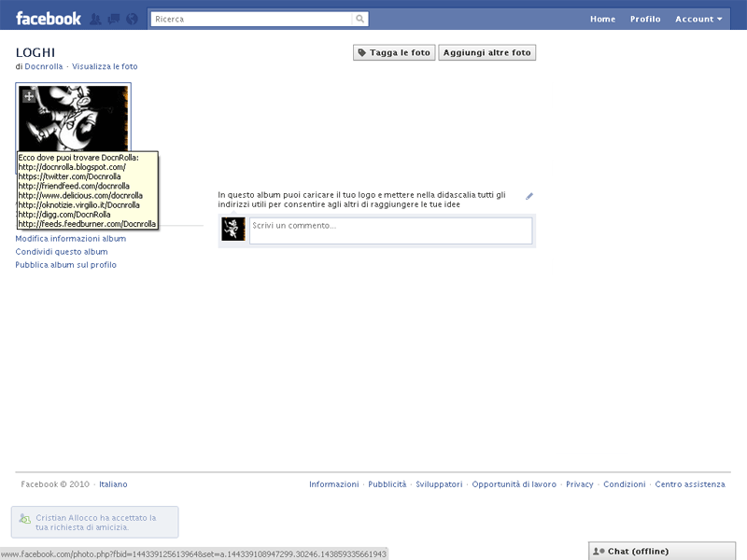Open the Chat (offline) bar

coord(662,552)
